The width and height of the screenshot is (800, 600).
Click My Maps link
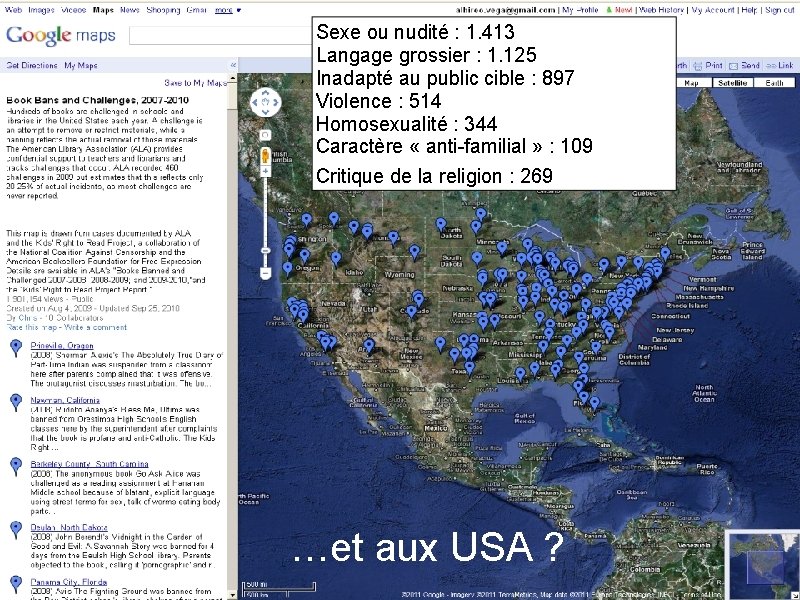pos(81,65)
